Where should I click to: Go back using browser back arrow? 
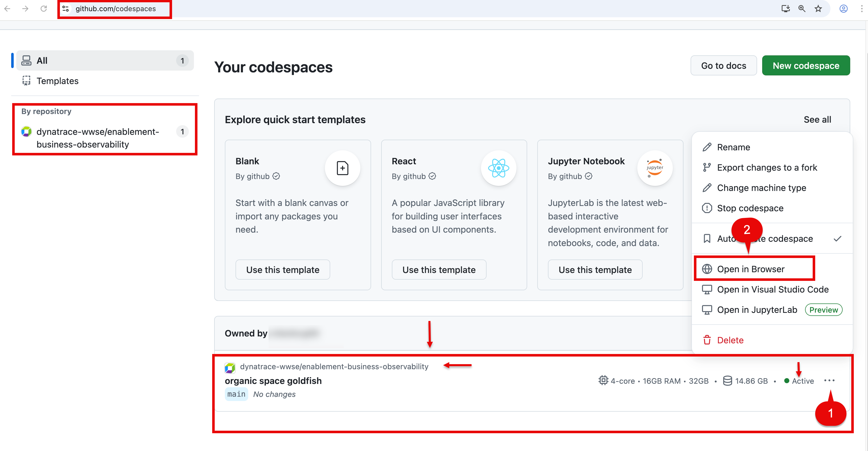coord(7,9)
